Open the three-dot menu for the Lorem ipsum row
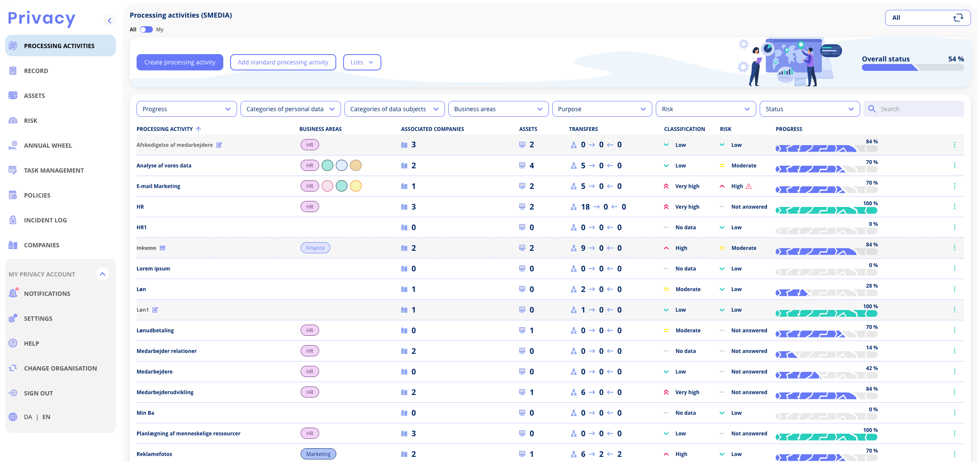 point(955,269)
